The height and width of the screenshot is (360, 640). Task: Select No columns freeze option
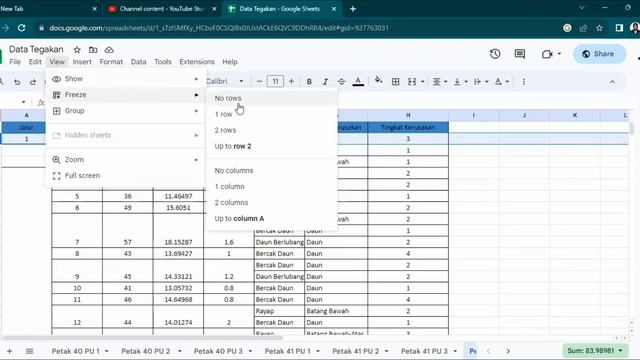coord(272,171)
